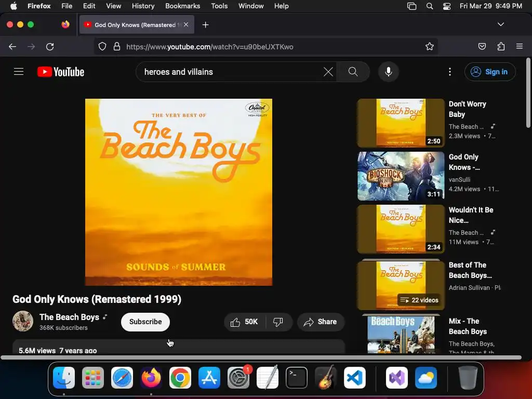
Task: Select the God Only Knows tab
Action: [137, 24]
